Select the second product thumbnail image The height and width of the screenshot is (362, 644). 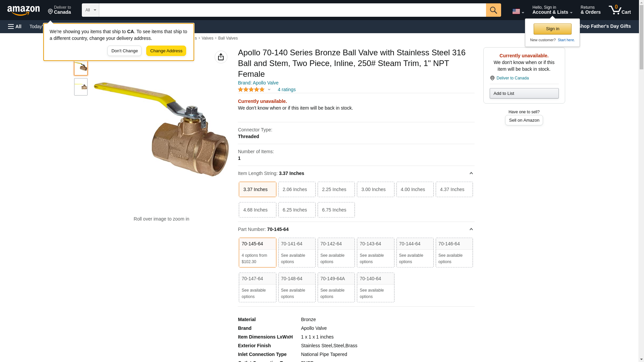[x=81, y=87]
